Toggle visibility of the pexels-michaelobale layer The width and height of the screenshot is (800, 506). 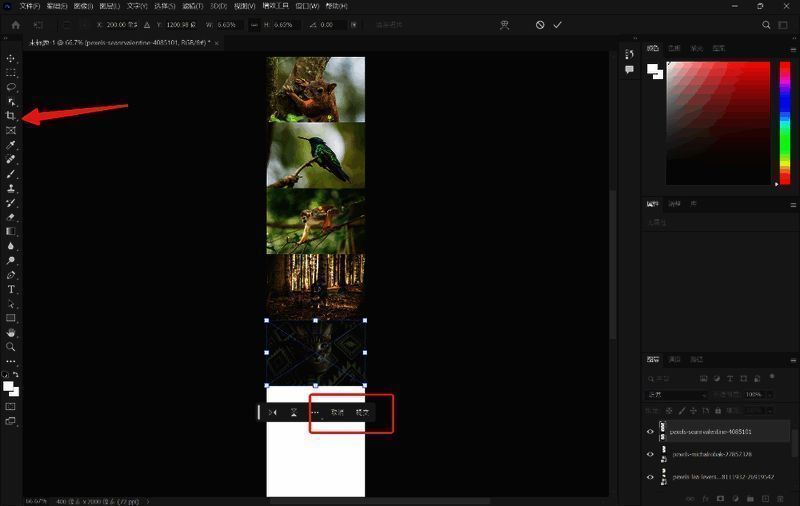pyautogui.click(x=650, y=454)
